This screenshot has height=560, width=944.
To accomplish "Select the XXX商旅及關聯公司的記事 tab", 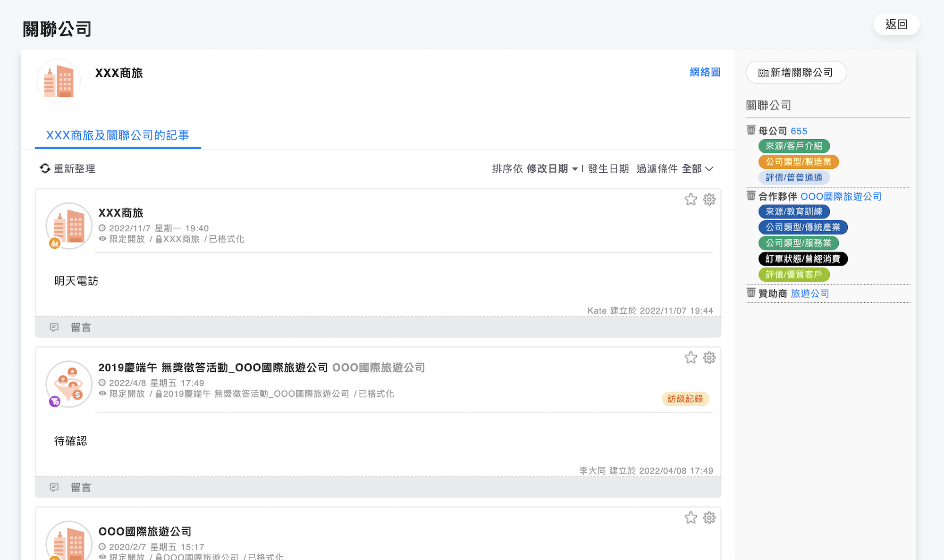I will [x=118, y=135].
